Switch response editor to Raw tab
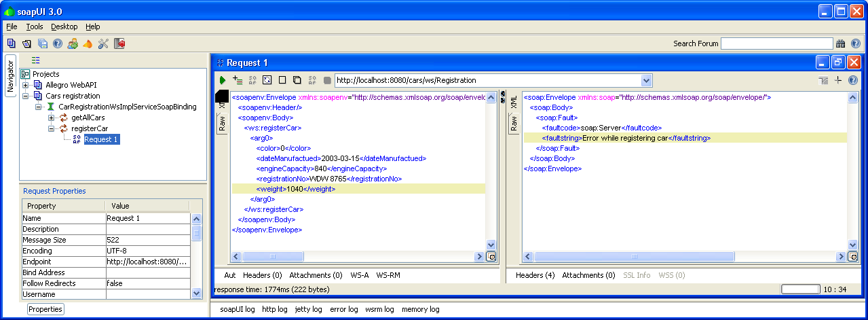 pyautogui.click(x=514, y=124)
